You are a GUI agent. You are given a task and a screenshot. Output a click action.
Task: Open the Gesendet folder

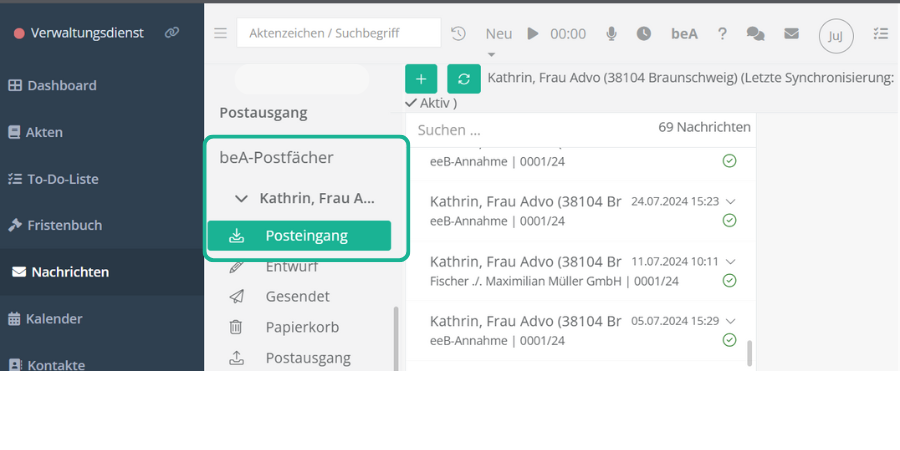click(297, 296)
